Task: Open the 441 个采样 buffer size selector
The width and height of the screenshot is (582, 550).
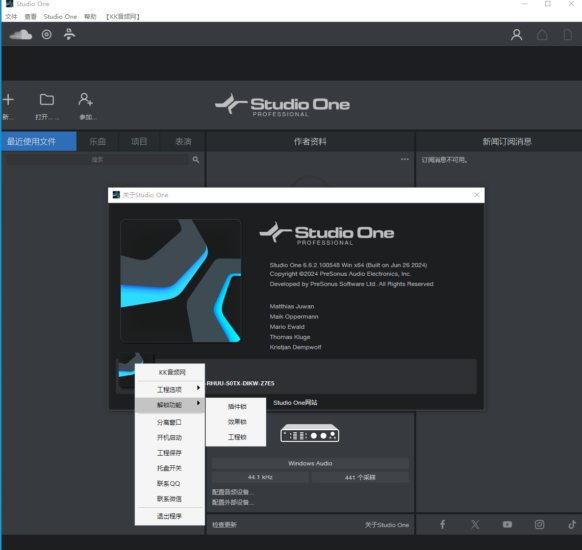Action: click(360, 477)
